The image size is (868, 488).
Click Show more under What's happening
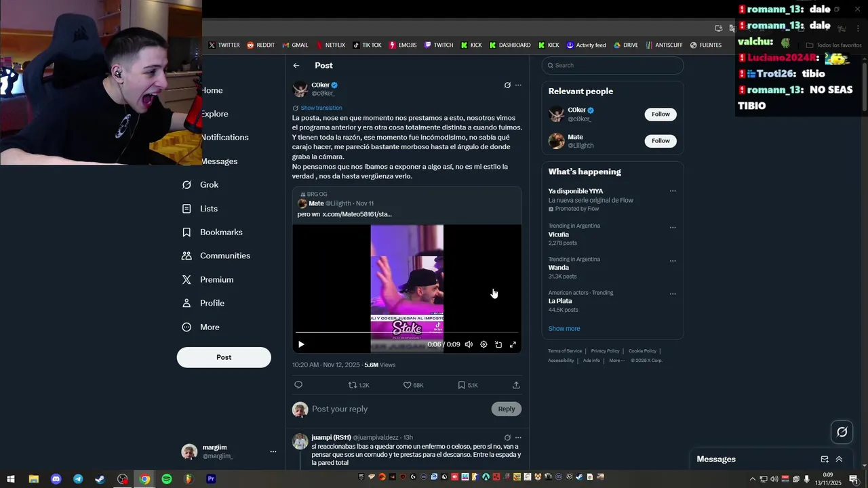pos(564,329)
